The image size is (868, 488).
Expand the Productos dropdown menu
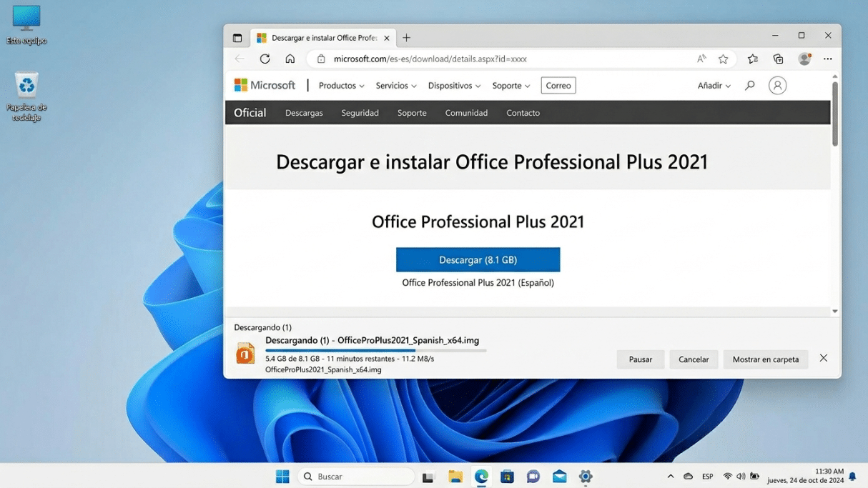click(x=340, y=85)
